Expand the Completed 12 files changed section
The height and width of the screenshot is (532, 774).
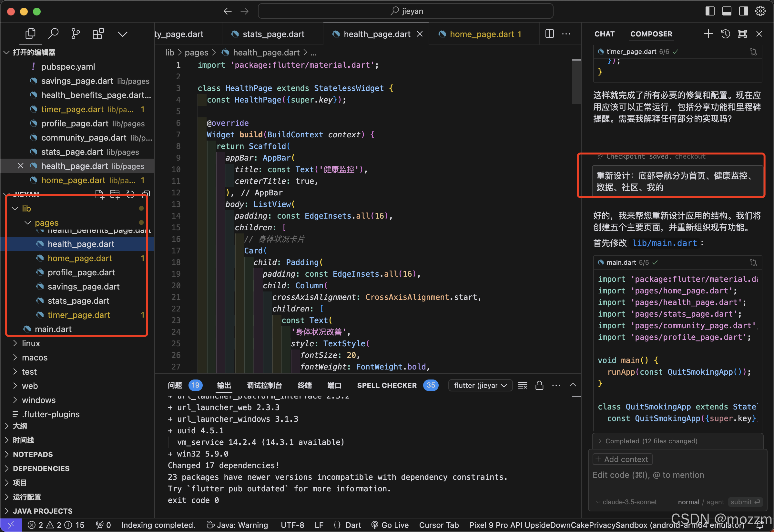click(x=651, y=441)
